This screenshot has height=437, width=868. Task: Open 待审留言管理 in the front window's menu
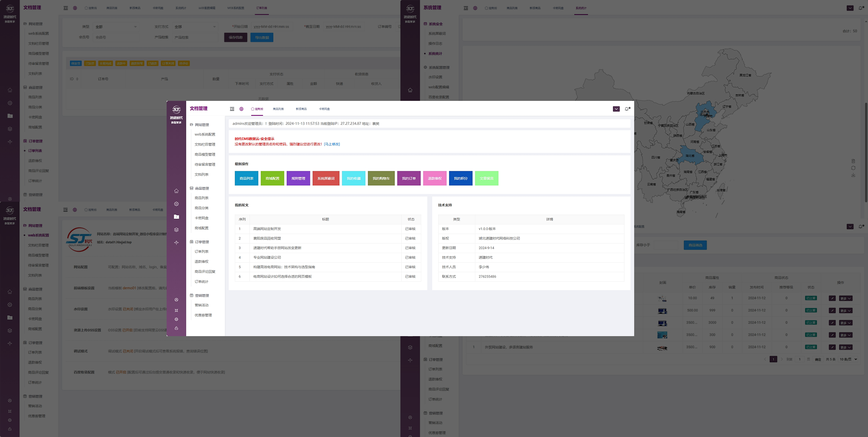coord(205,164)
